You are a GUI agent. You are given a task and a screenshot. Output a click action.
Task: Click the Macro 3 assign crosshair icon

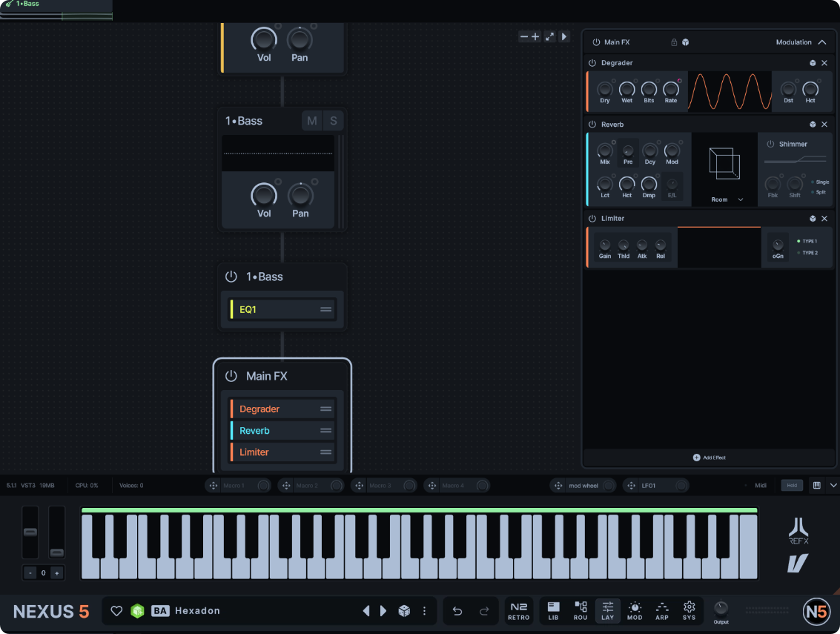pyautogui.click(x=359, y=486)
